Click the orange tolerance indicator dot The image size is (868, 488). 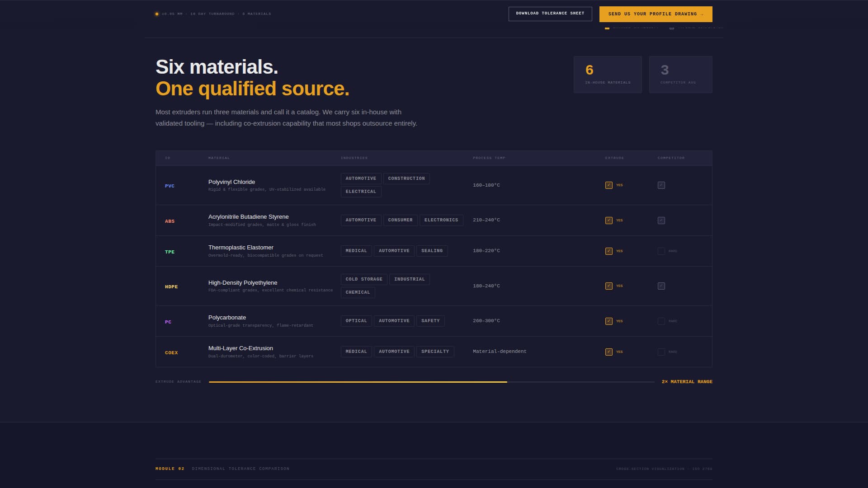[157, 14]
